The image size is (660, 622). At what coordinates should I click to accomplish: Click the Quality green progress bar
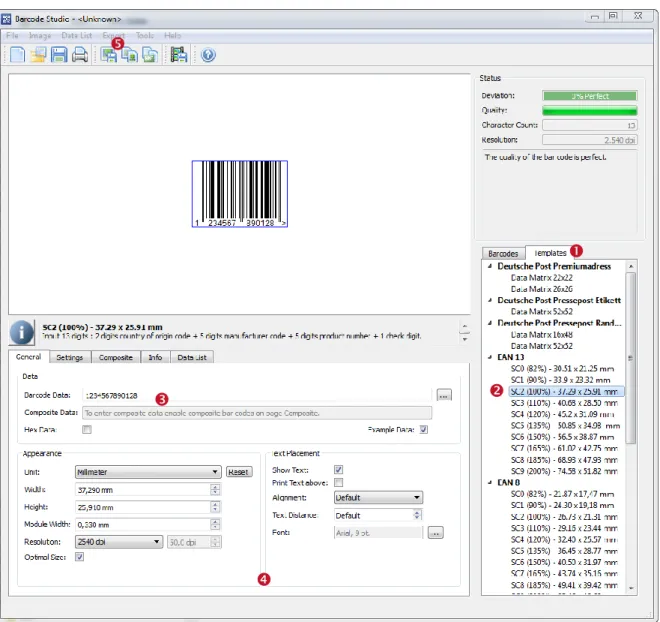[x=590, y=110]
